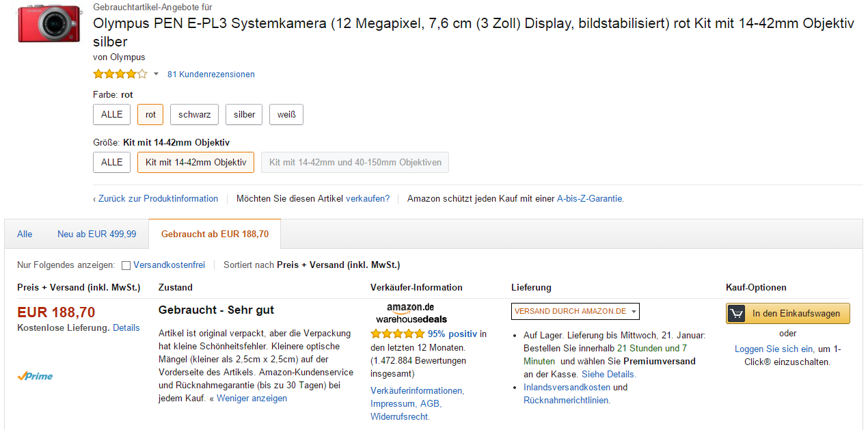Add item with In den Einkaufswagen button
Image resolution: width=868 pixels, height=430 pixels.
[788, 314]
